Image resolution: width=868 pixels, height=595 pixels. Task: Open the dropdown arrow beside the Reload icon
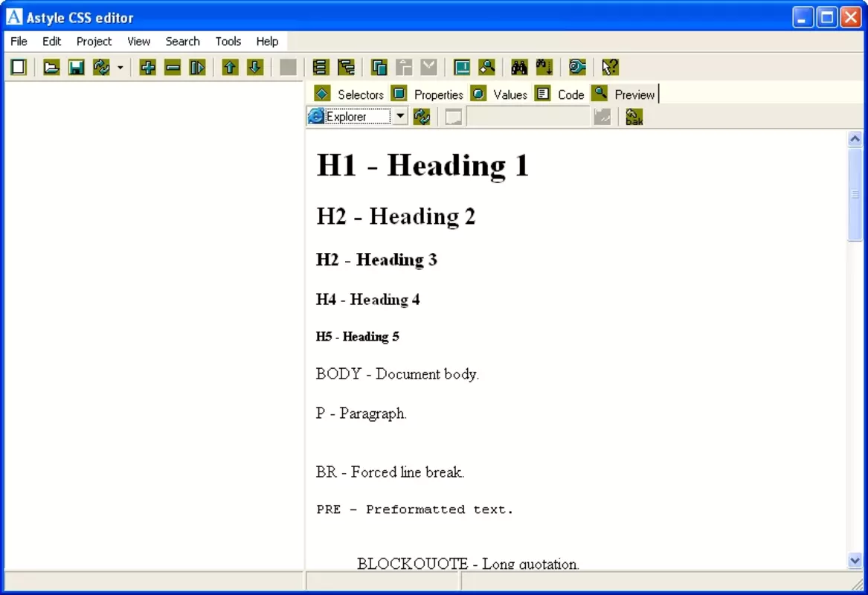pyautogui.click(x=120, y=68)
